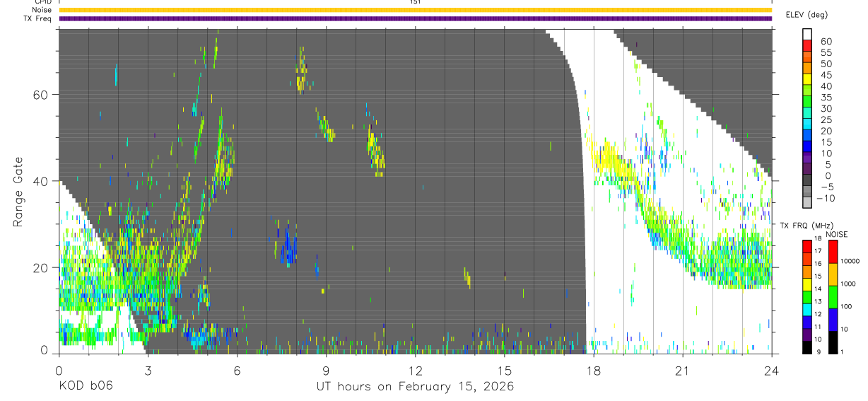Click the '1000' label on NOISE colorbar
The width and height of the screenshot is (868, 401).
tap(849, 284)
